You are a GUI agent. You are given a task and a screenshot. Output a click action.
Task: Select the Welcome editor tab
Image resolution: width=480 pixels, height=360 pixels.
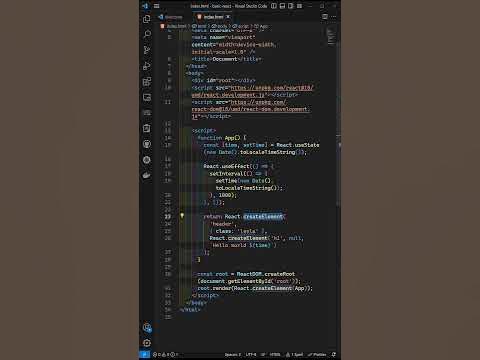click(171, 17)
